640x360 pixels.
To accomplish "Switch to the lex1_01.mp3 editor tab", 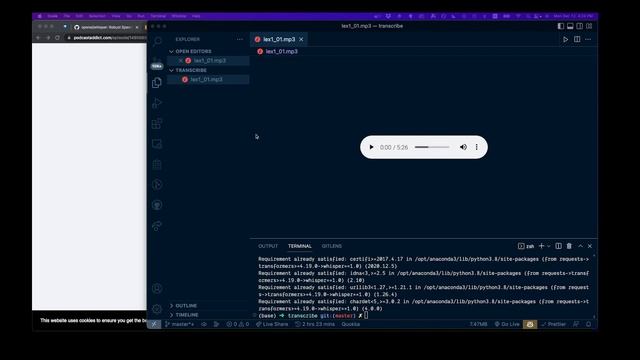I will pos(279,39).
